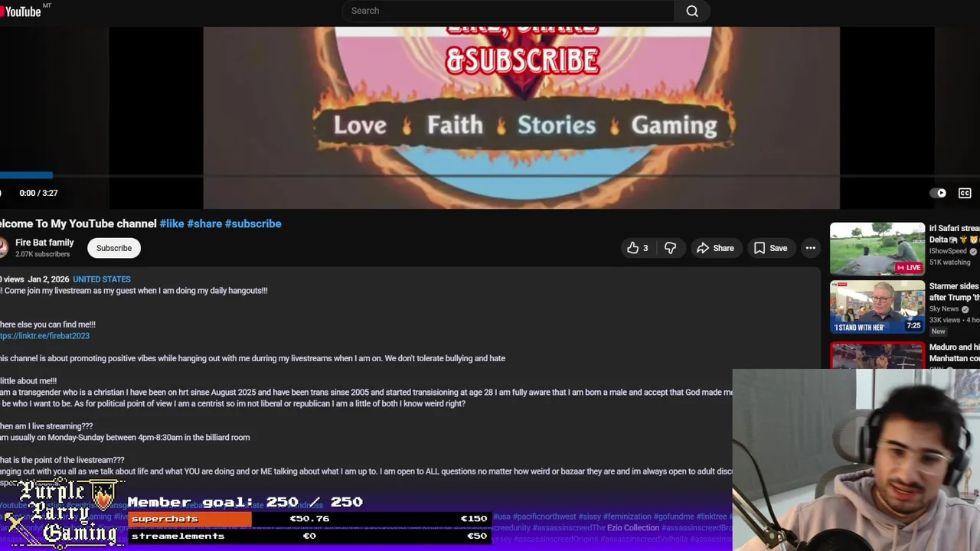
Task: Open the Maduro Manhattan video thumbnail
Action: pyautogui.click(x=877, y=355)
